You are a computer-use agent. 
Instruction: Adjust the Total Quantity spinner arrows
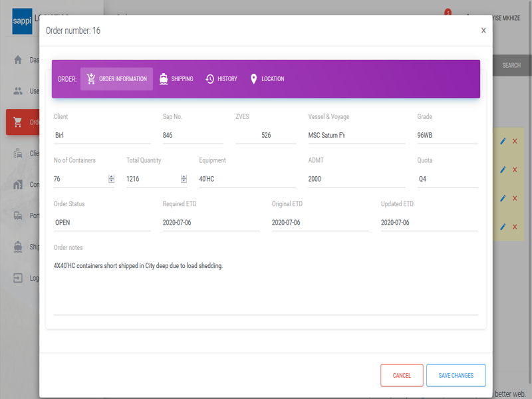coord(184,179)
